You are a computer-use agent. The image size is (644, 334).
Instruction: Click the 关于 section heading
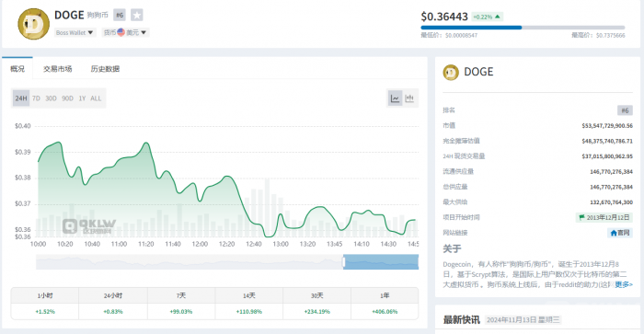point(452,248)
